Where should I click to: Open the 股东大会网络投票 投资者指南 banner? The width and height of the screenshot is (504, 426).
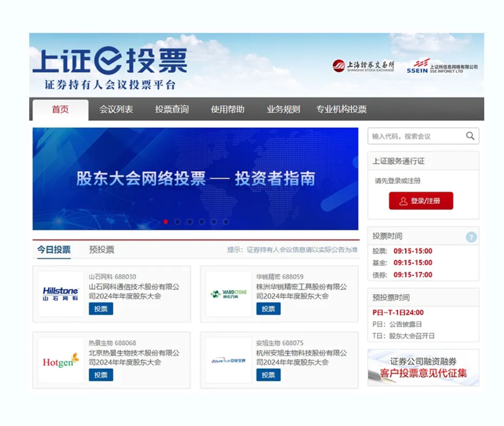[195, 179]
